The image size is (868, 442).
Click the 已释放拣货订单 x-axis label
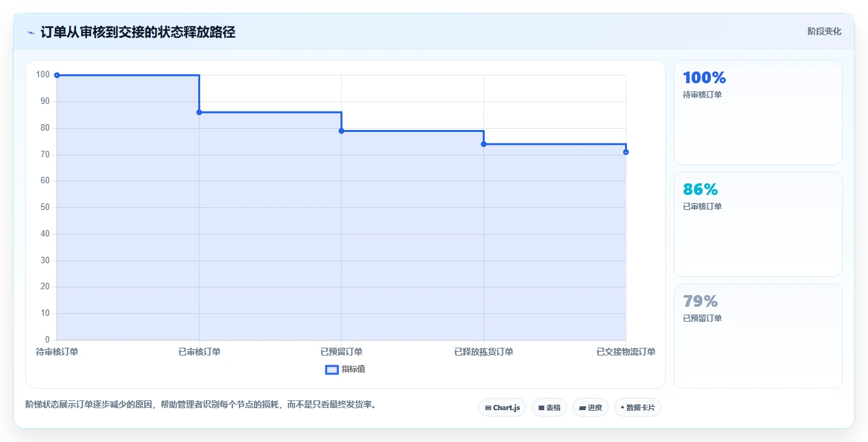(483, 352)
